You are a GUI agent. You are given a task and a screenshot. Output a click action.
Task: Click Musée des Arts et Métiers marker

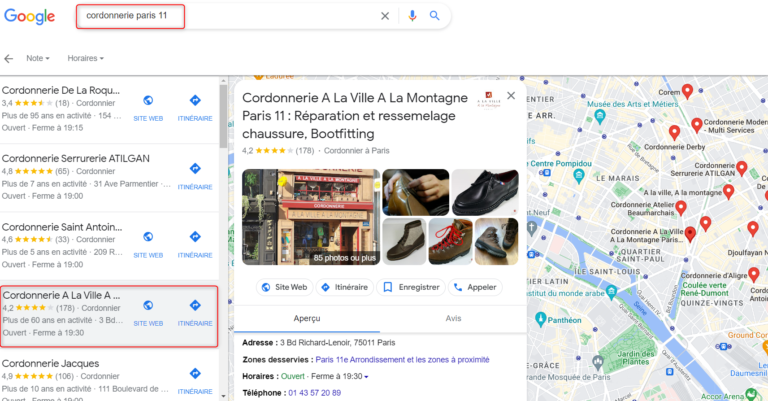(600, 117)
